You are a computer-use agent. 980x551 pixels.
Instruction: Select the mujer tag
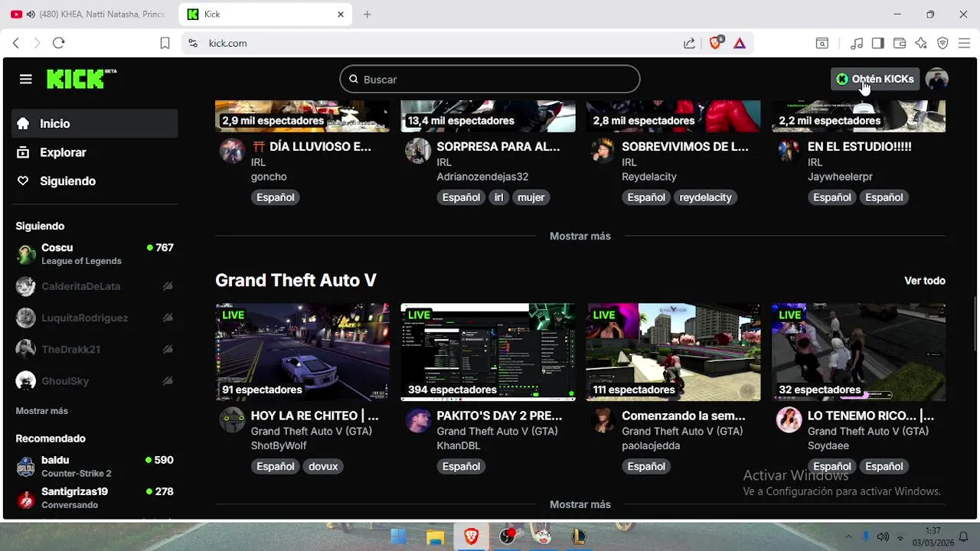[x=531, y=197]
